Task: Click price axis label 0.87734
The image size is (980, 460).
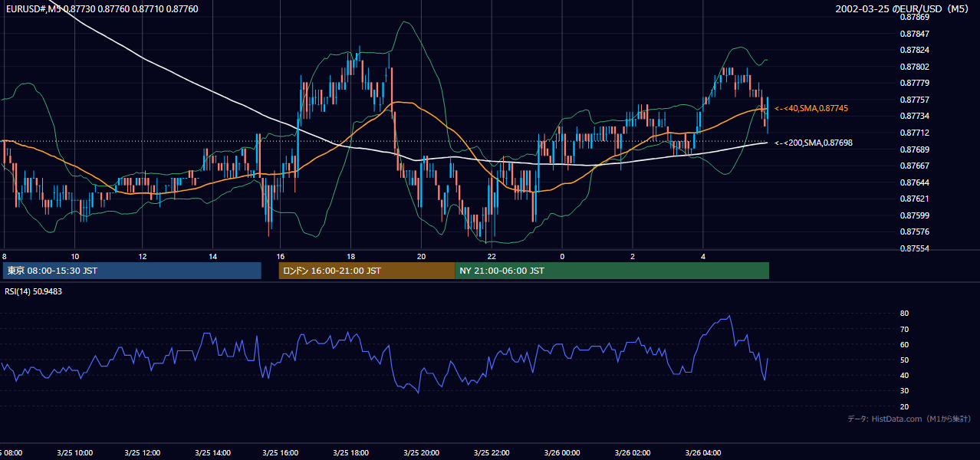Action: pyautogui.click(x=914, y=116)
